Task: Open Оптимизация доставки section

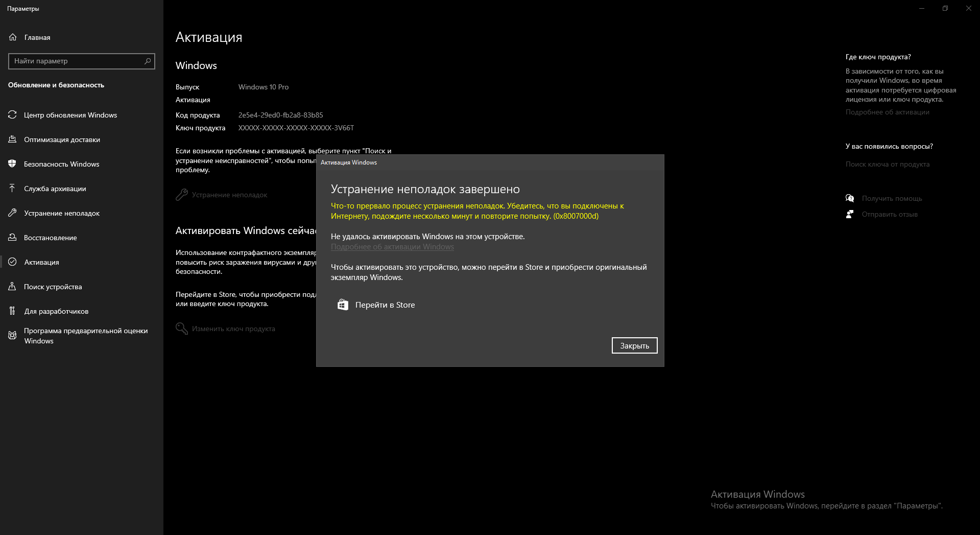Action: [82, 139]
